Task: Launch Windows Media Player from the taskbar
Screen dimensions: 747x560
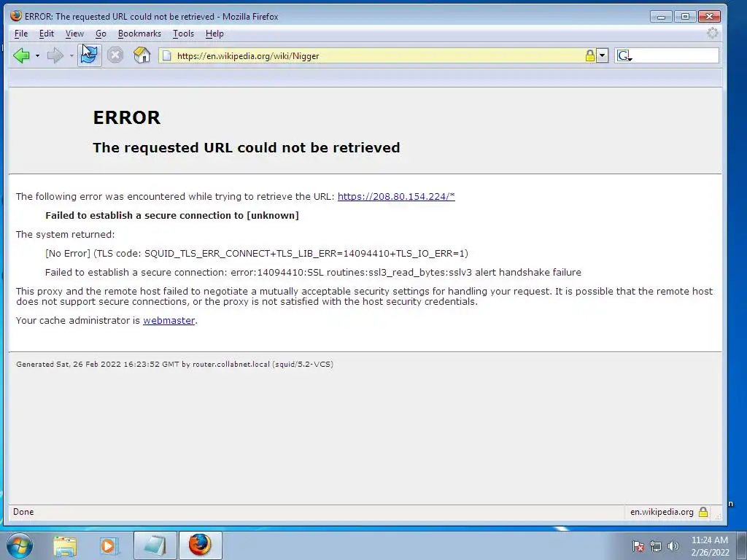Action: 108,545
